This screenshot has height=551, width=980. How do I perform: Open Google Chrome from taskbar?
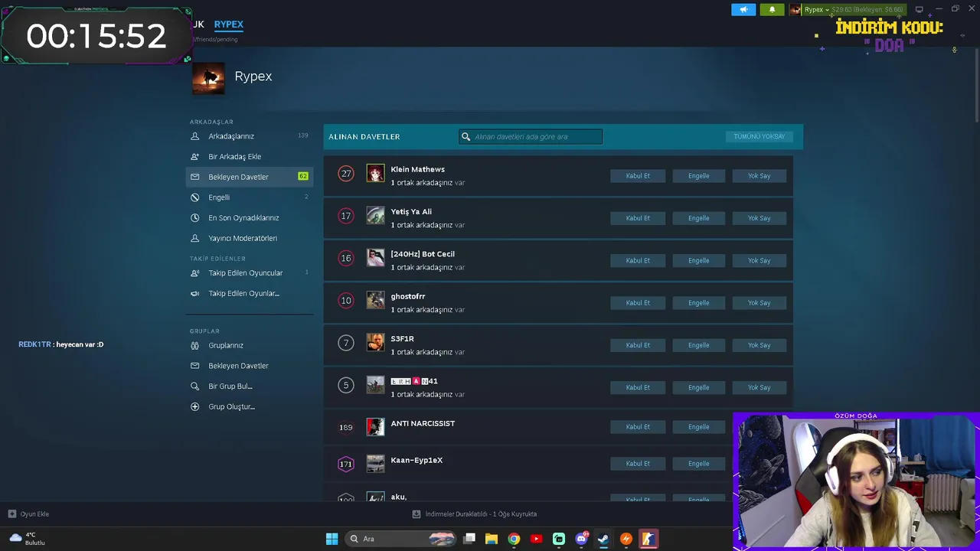click(x=514, y=539)
